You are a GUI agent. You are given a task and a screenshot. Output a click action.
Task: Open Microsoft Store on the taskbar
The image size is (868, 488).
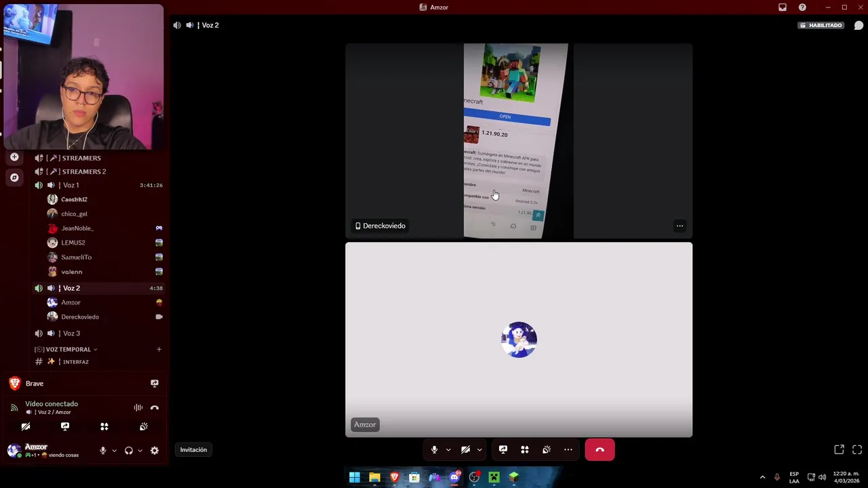pyautogui.click(x=414, y=477)
